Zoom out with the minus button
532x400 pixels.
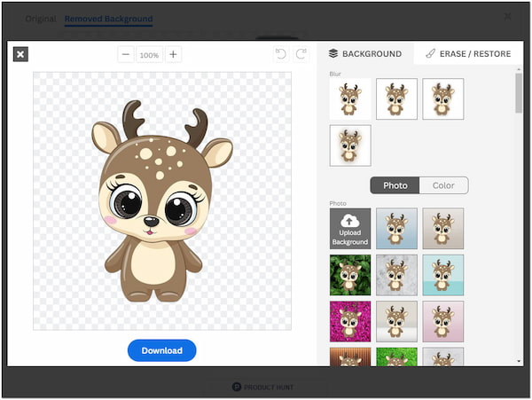[x=126, y=54]
